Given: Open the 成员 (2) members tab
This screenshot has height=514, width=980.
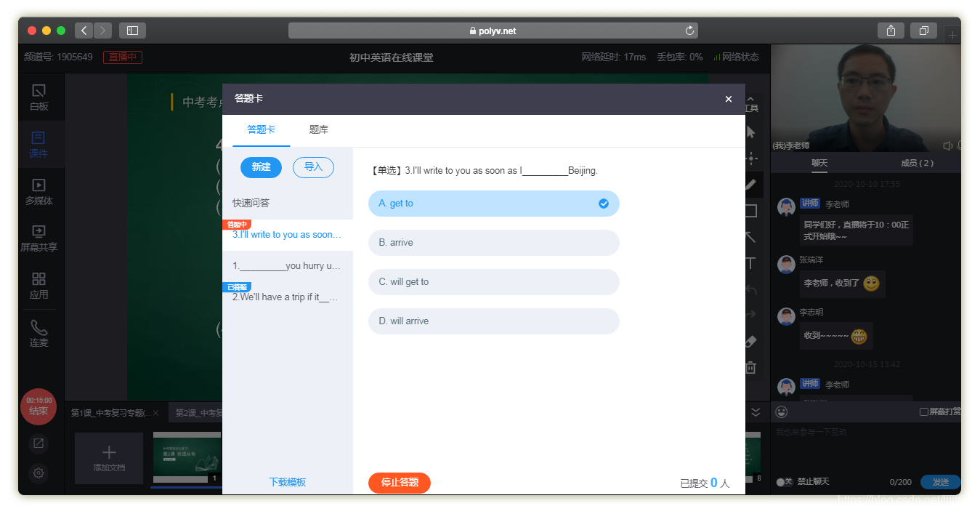Looking at the screenshot, I should 917,163.
